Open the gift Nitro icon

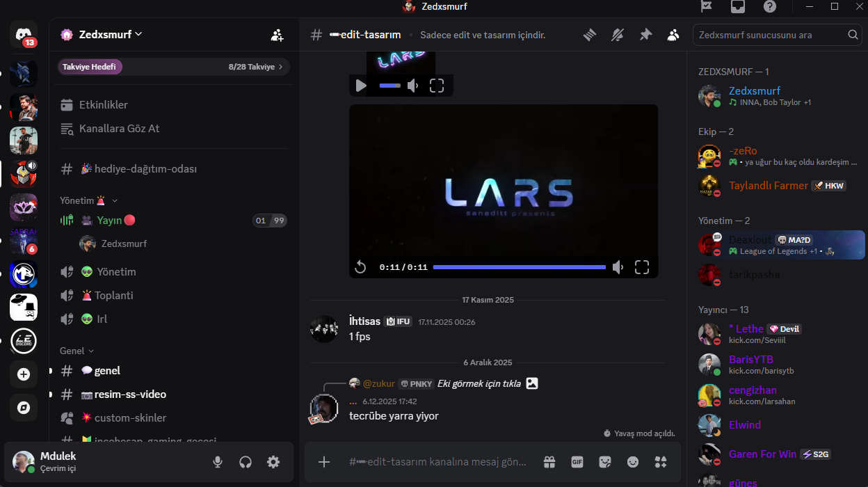pos(549,462)
